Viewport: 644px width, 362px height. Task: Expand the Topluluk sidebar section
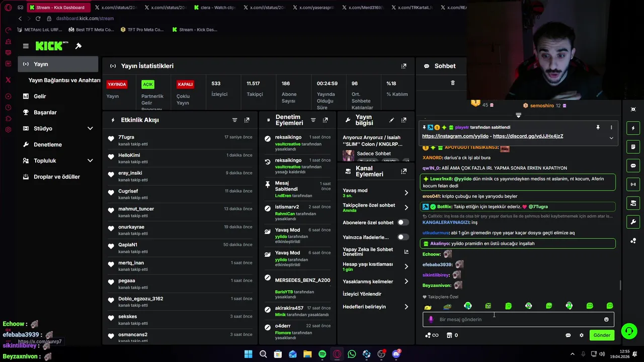pyautogui.click(x=90, y=161)
